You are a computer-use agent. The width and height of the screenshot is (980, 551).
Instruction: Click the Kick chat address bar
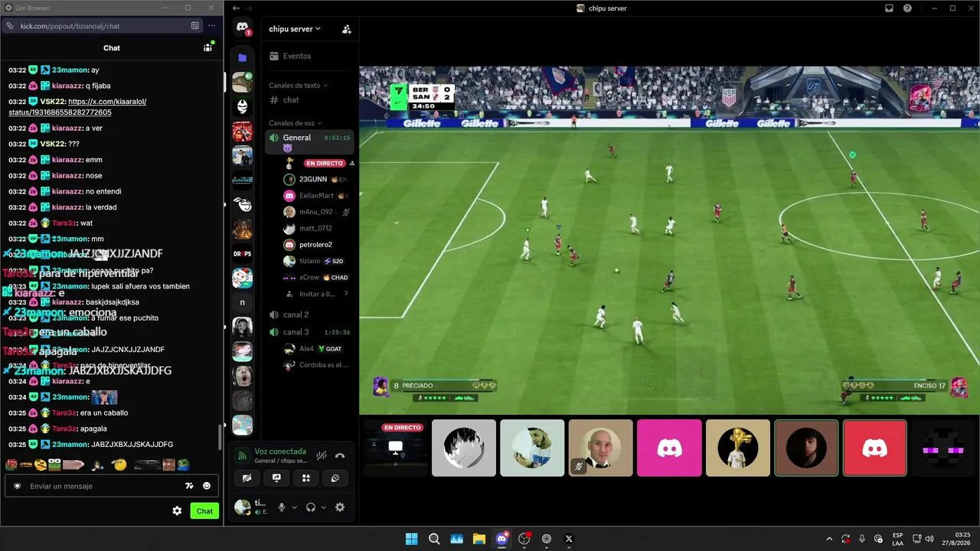pos(102,26)
